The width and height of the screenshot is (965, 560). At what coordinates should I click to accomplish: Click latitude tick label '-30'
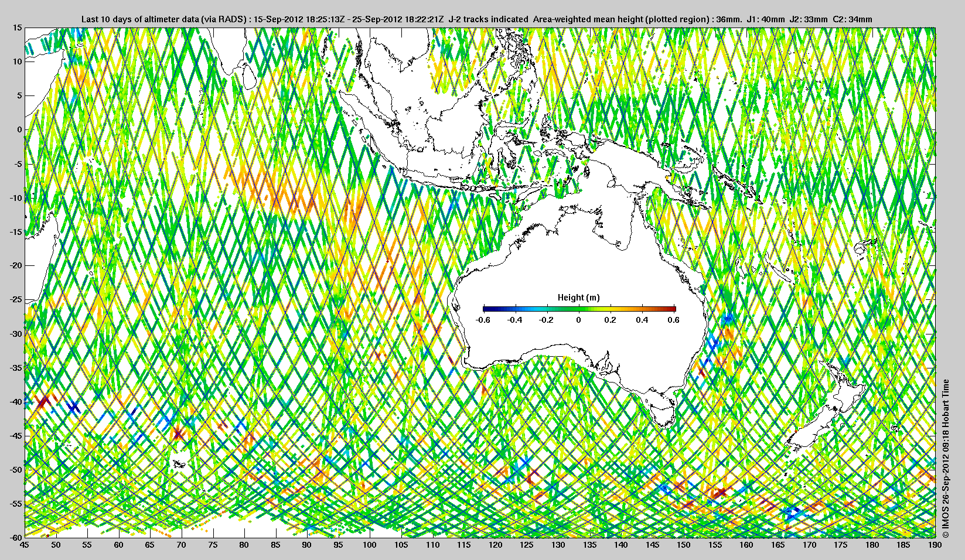point(15,334)
